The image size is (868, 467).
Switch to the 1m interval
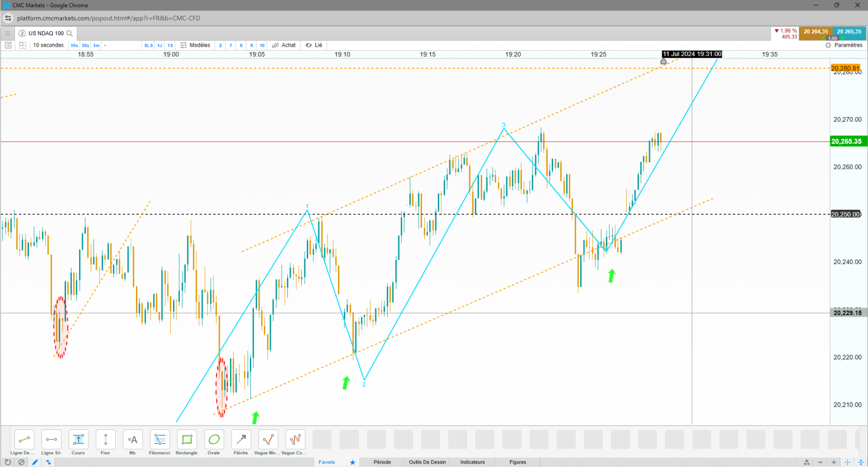click(96, 45)
